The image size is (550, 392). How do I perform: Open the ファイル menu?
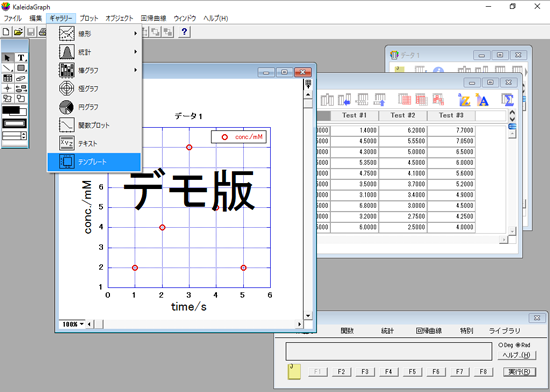[13, 18]
